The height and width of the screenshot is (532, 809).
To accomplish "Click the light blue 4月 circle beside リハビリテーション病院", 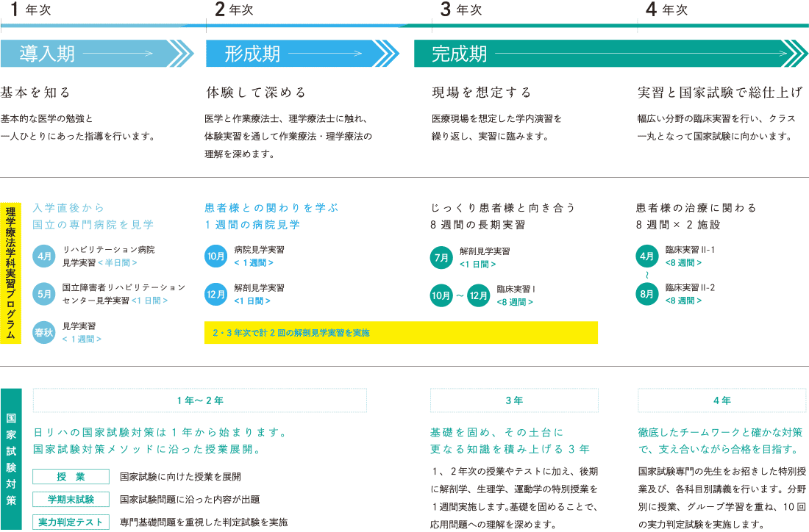I will [x=44, y=256].
